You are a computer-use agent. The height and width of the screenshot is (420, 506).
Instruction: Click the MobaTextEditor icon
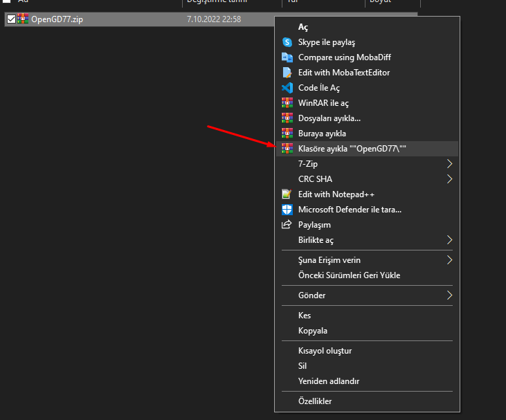coord(287,73)
